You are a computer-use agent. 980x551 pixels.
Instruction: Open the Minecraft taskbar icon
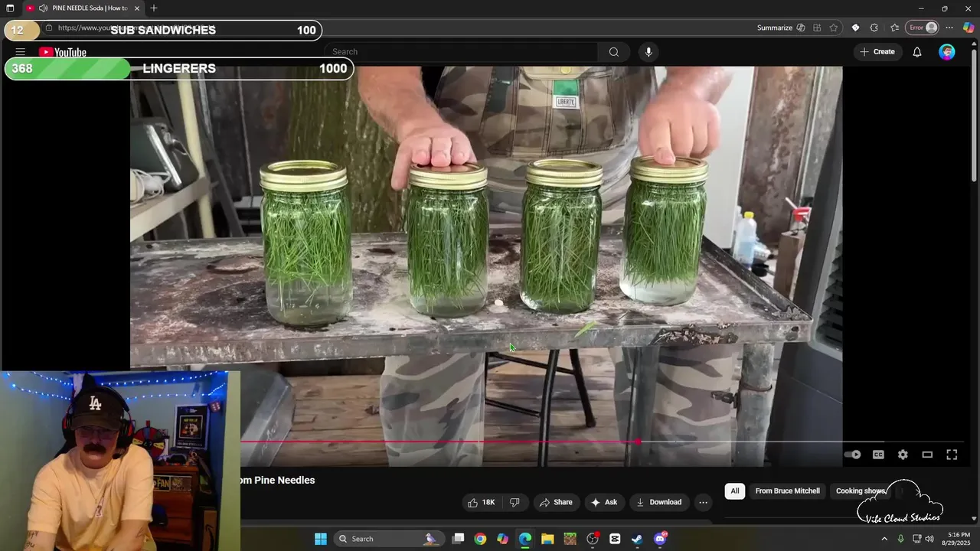point(570,539)
